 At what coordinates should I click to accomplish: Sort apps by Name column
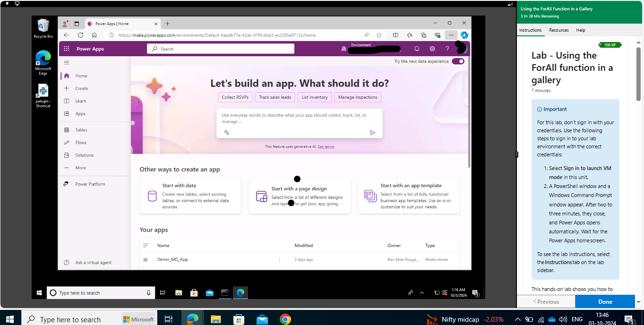(x=163, y=246)
